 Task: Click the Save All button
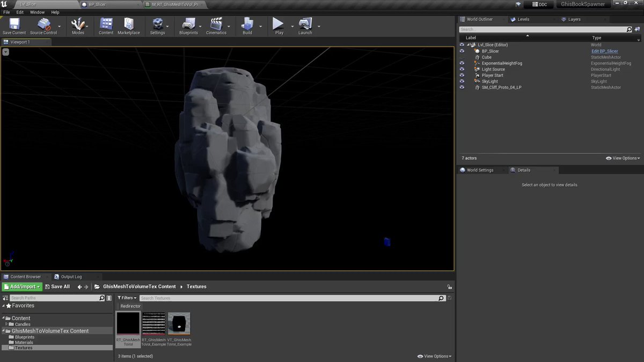pyautogui.click(x=57, y=287)
